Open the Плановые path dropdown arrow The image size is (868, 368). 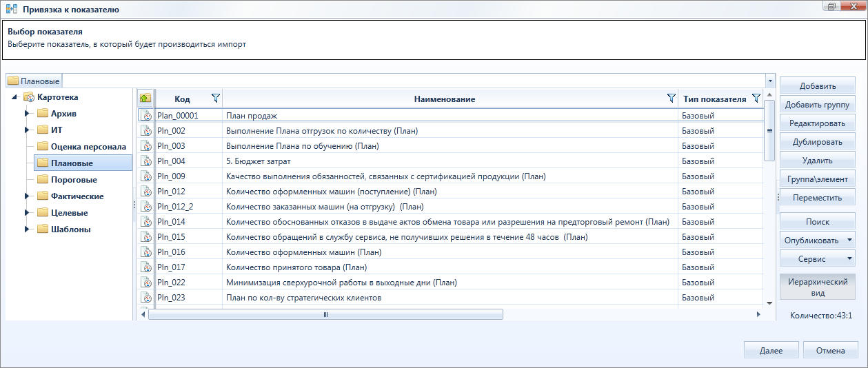point(770,81)
